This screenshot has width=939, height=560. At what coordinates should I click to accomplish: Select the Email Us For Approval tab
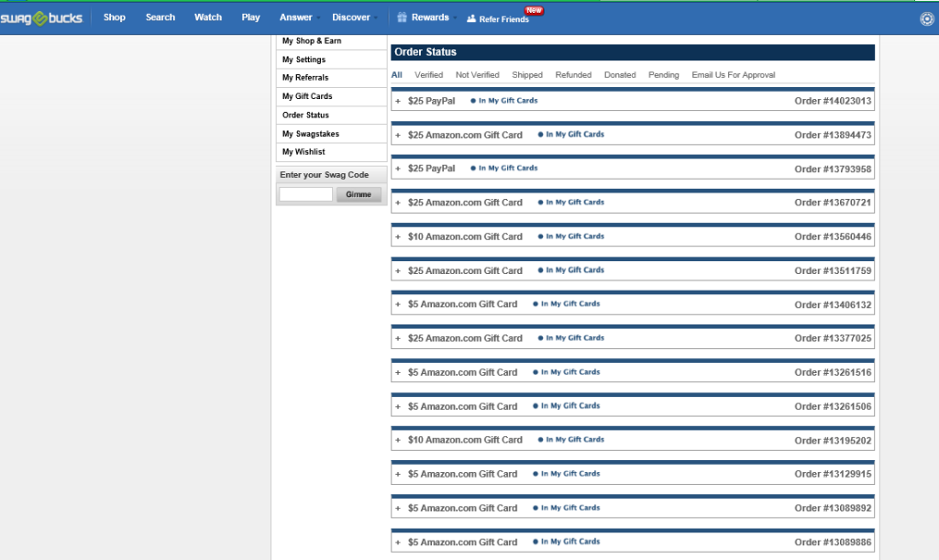click(x=734, y=75)
